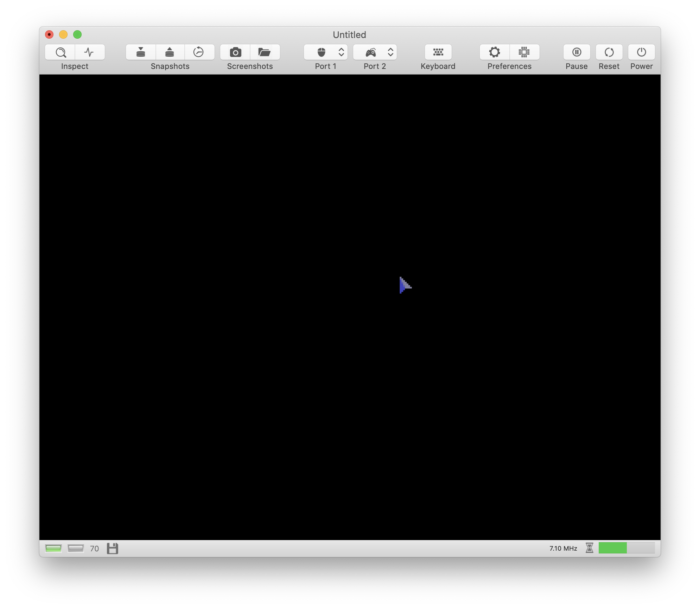Click the gamepad icon for Port 2

(371, 52)
